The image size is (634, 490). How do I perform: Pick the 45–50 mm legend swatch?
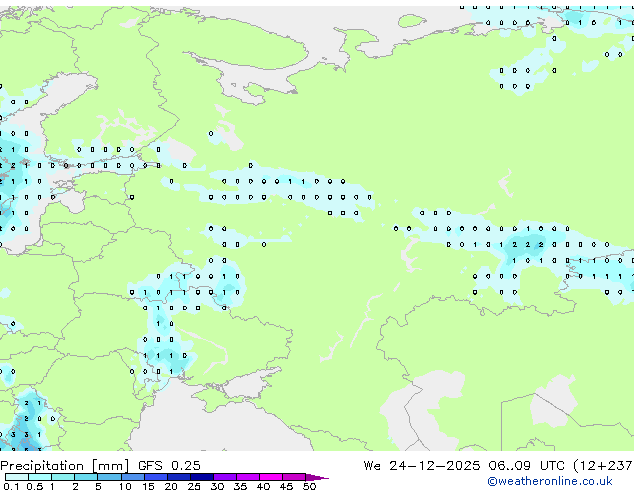coord(294,477)
